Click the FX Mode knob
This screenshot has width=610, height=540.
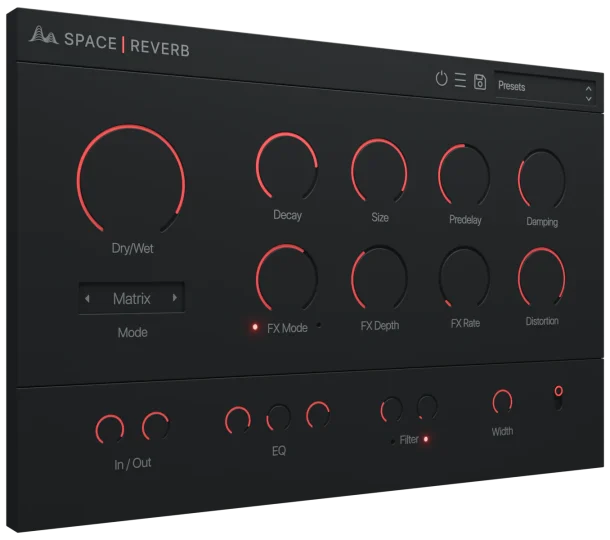pyautogui.click(x=287, y=277)
